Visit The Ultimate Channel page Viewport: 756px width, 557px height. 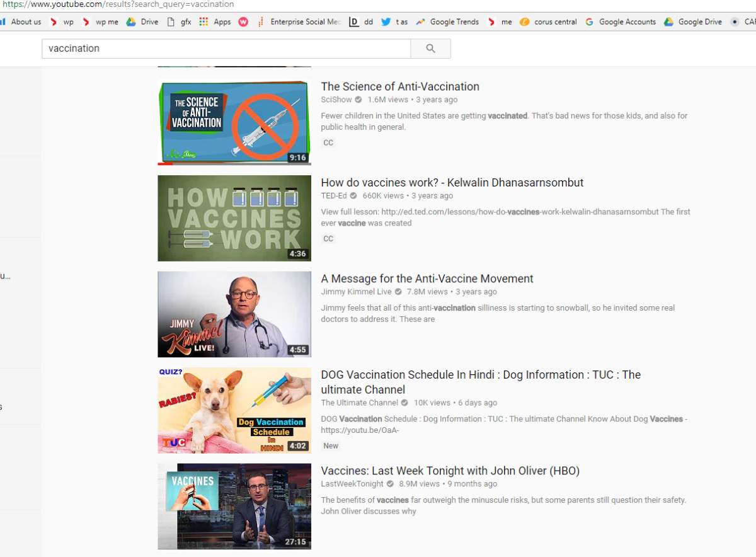(x=360, y=403)
